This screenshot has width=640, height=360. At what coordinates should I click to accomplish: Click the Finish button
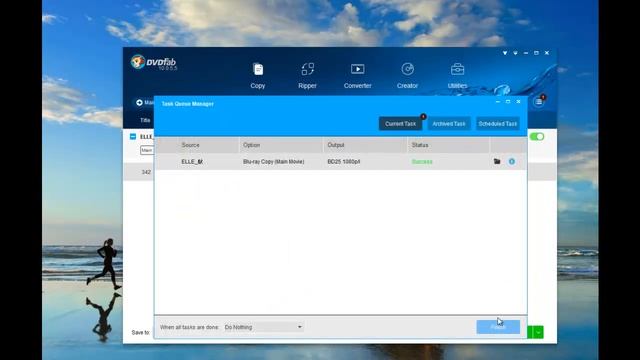(498, 327)
